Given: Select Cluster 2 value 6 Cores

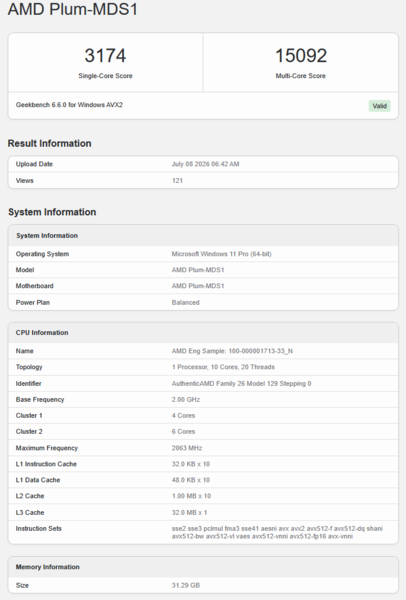Looking at the screenshot, I should click(183, 432).
